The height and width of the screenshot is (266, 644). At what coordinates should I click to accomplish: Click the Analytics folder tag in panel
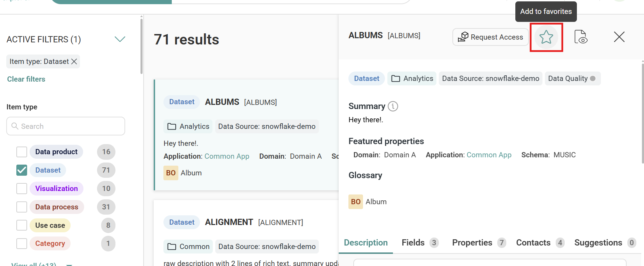pyautogui.click(x=412, y=78)
